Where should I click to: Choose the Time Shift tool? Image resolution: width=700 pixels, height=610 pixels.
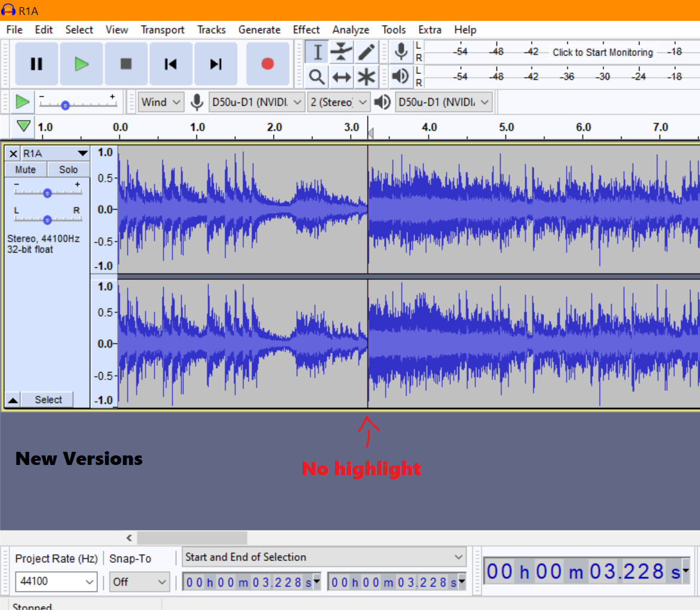click(x=341, y=76)
